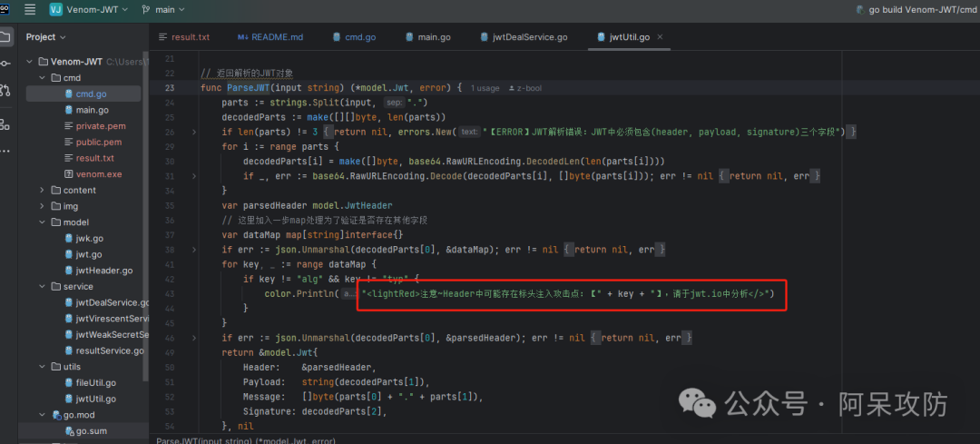This screenshot has height=444, width=980.
Task: Click the ParseJWT breadcrumb at the bottom
Action: point(246,440)
